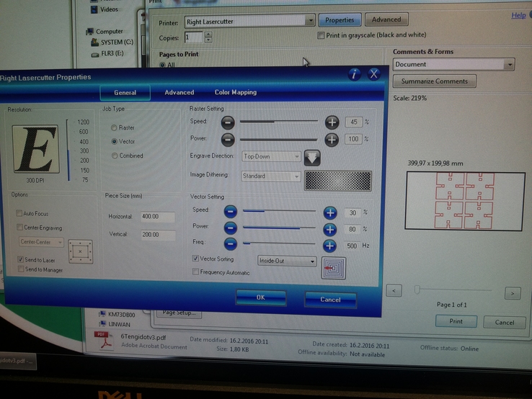
Task: Click the Properties button in Print dialog
Action: pyautogui.click(x=340, y=20)
